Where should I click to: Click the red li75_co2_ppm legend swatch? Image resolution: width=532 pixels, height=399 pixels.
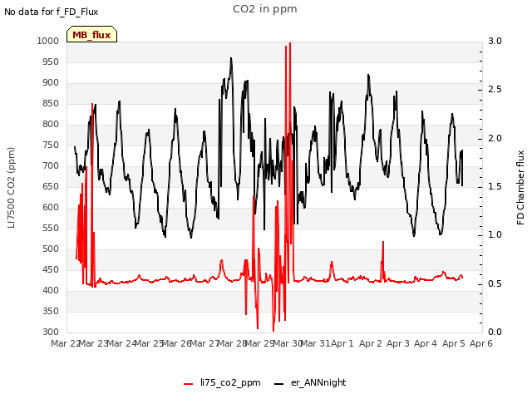189,384
